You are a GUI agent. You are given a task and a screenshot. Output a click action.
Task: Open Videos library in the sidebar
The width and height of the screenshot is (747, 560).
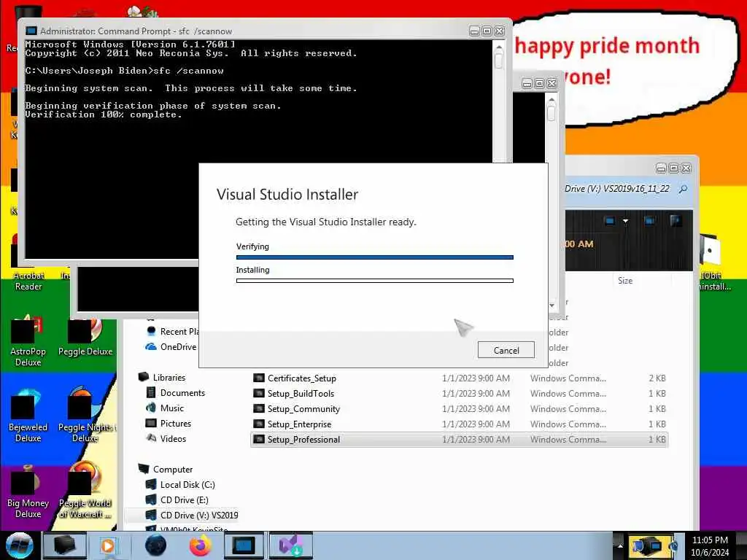coord(173,438)
